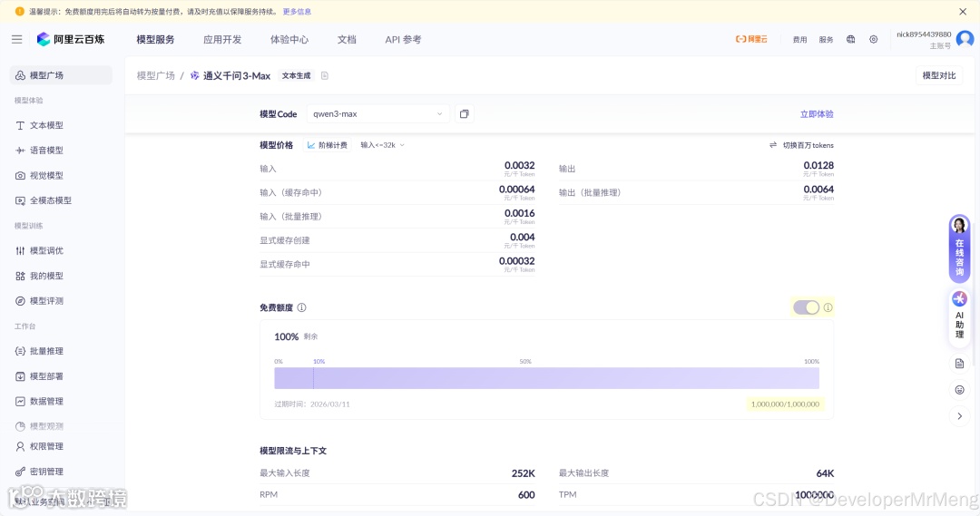Click the 文本模型 sidebar icon
The image size is (980, 516).
[20, 125]
